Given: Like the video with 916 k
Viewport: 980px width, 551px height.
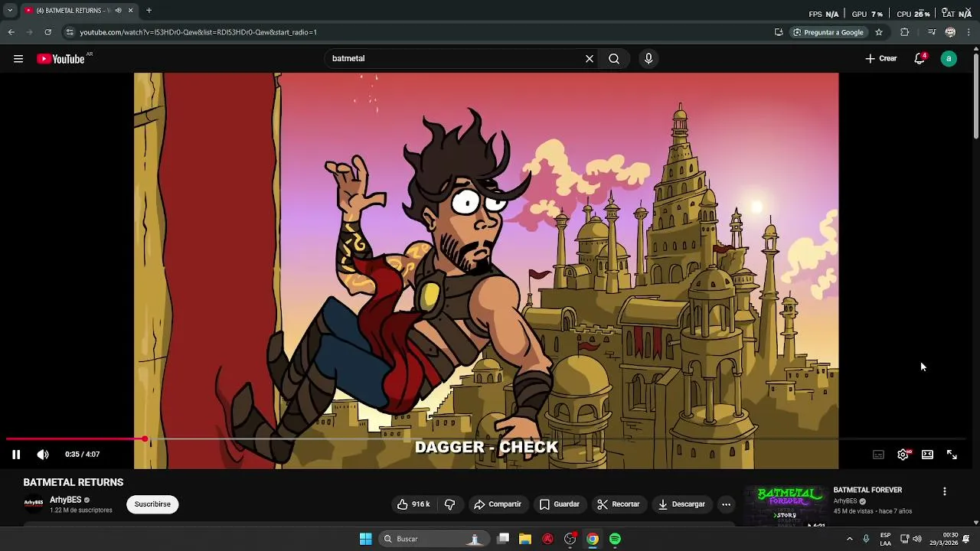Looking at the screenshot, I should coord(413,504).
